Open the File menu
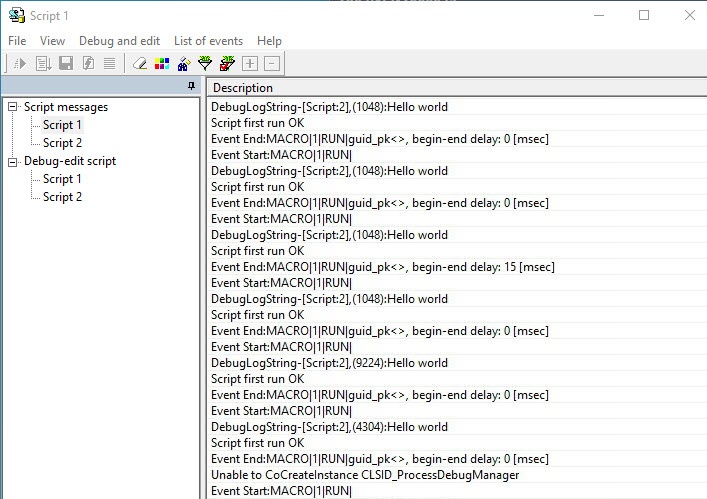 [17, 41]
